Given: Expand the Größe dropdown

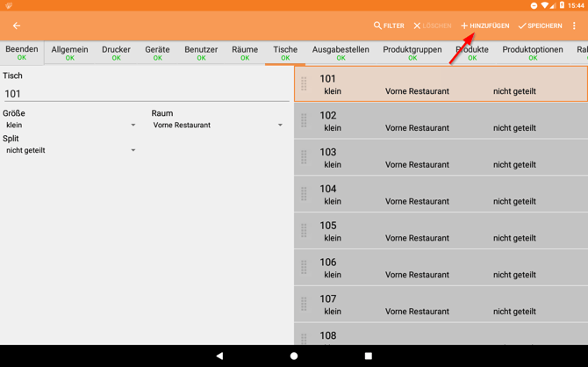Looking at the screenshot, I should [70, 126].
